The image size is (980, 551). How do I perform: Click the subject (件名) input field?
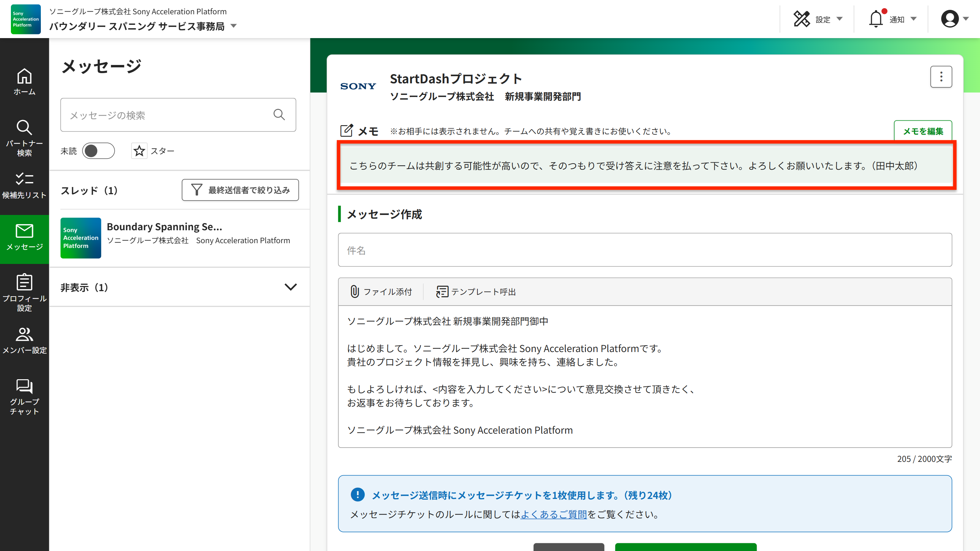(x=645, y=250)
